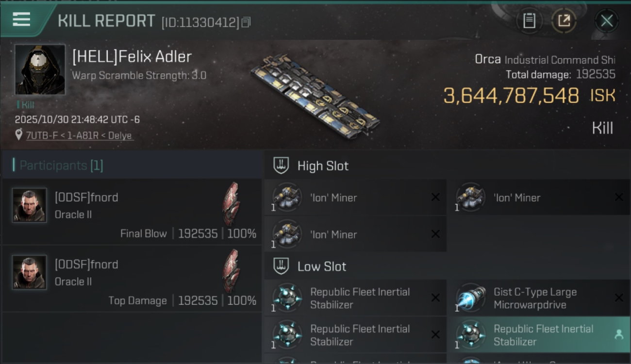Open fnord's Final Blow portrait
Viewport: 631px width, 364px height.
pos(29,205)
